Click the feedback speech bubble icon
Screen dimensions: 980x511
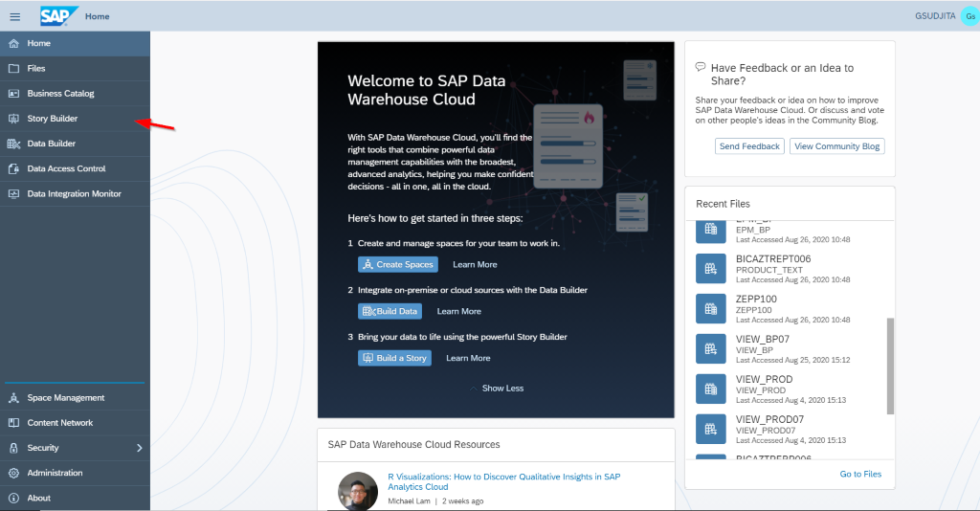point(701,67)
